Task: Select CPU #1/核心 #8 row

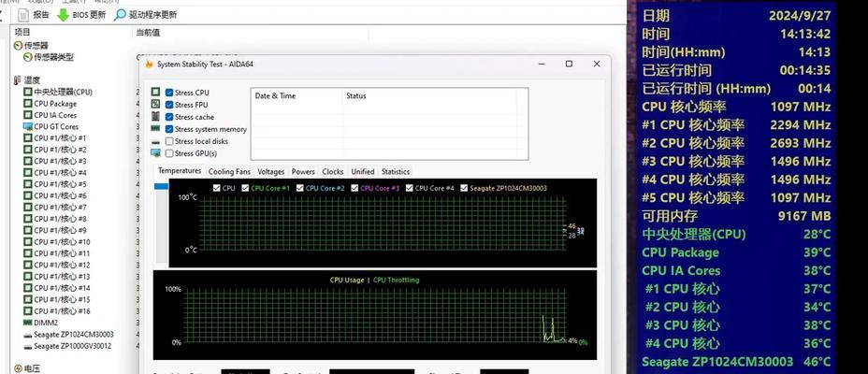Action: tap(55, 219)
